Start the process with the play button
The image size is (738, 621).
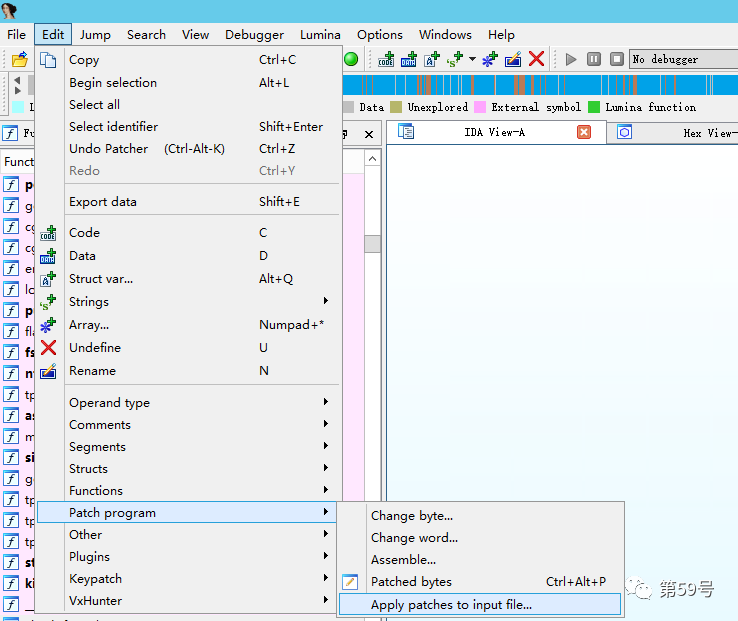coord(571,59)
